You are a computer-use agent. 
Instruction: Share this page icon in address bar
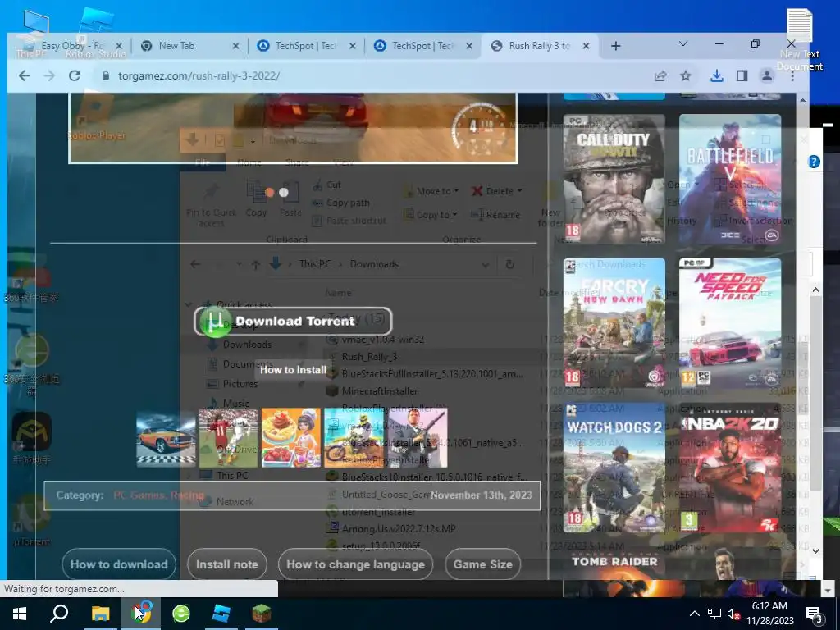coord(660,76)
